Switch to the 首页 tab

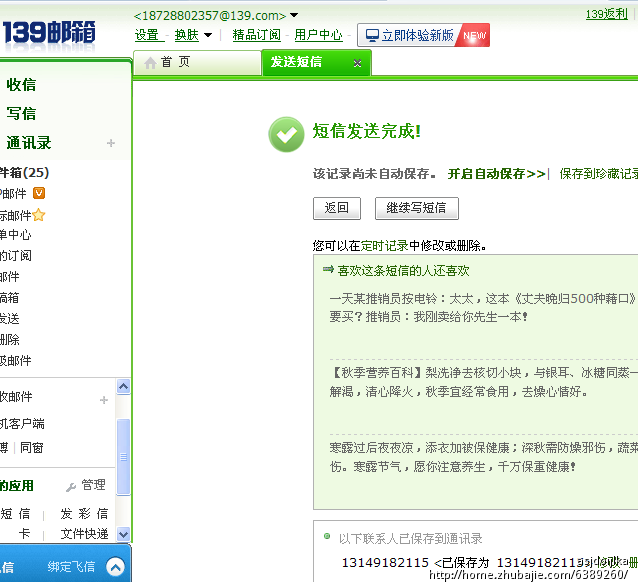197,62
